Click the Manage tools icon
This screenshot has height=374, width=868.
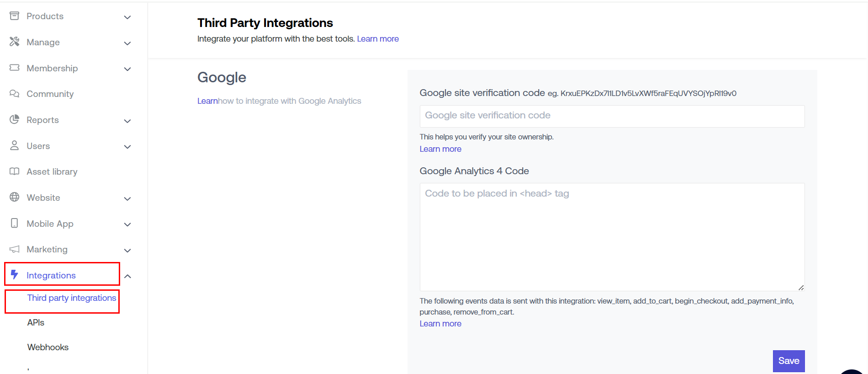coord(15,42)
